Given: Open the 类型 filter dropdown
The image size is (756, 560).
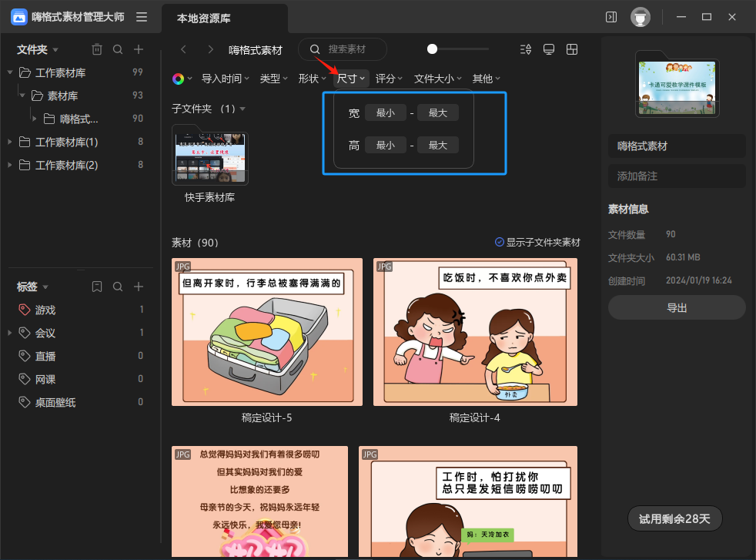Looking at the screenshot, I should 273,79.
